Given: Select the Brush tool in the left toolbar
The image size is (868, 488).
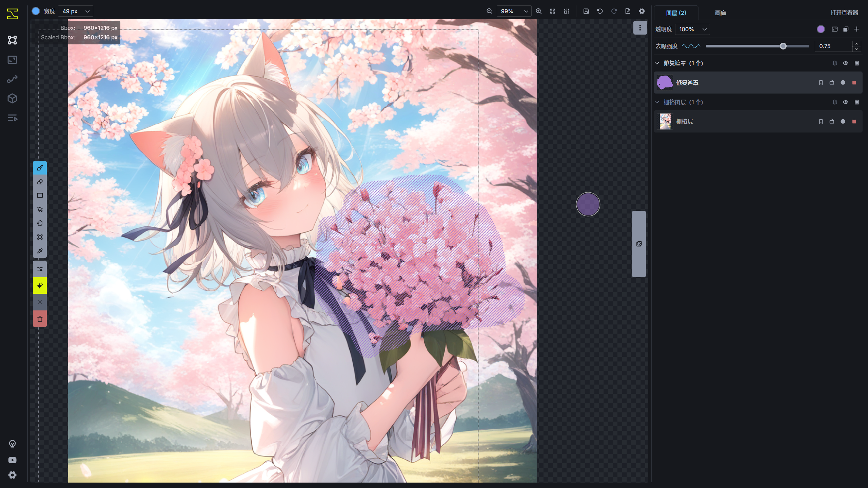Looking at the screenshot, I should coord(40,167).
